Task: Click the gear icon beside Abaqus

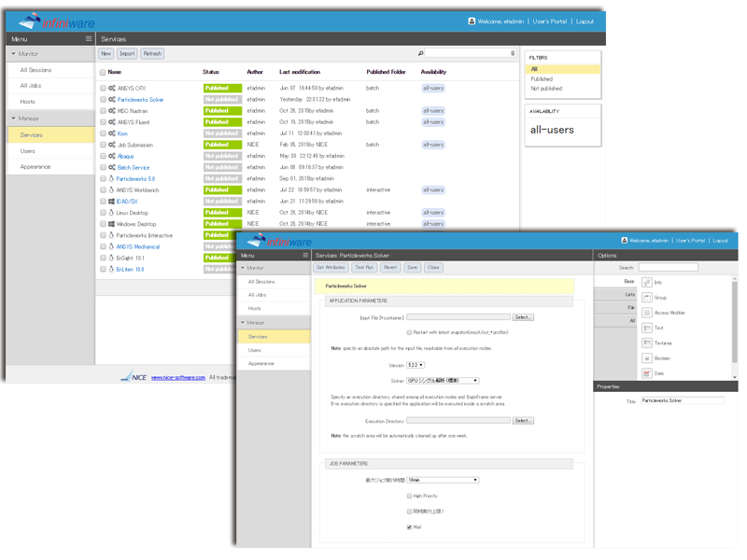Action: [112, 156]
